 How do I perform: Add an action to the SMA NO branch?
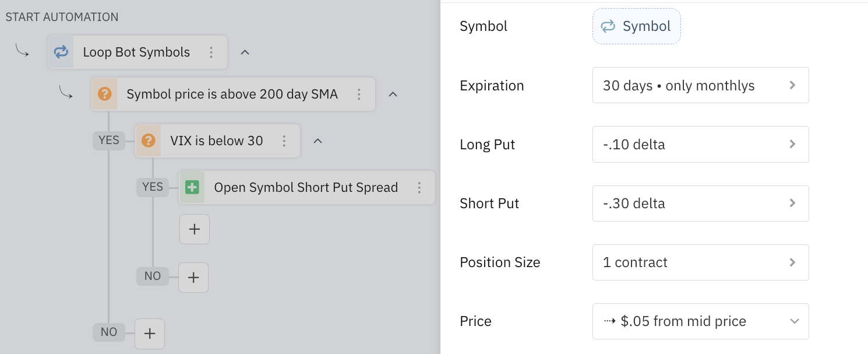[149, 333]
